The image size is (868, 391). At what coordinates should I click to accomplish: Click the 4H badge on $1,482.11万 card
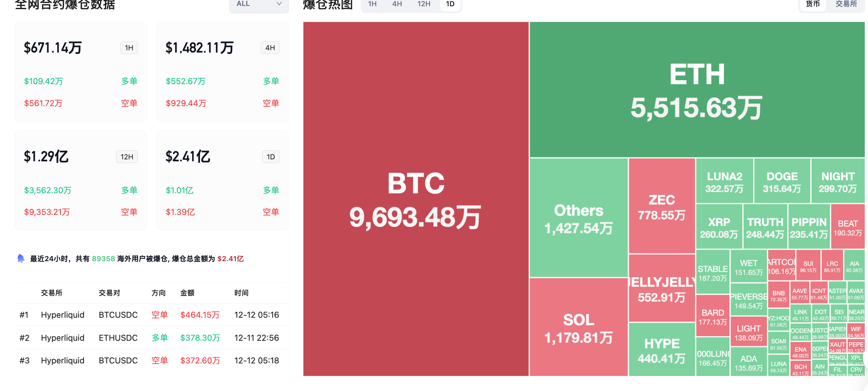tap(270, 48)
